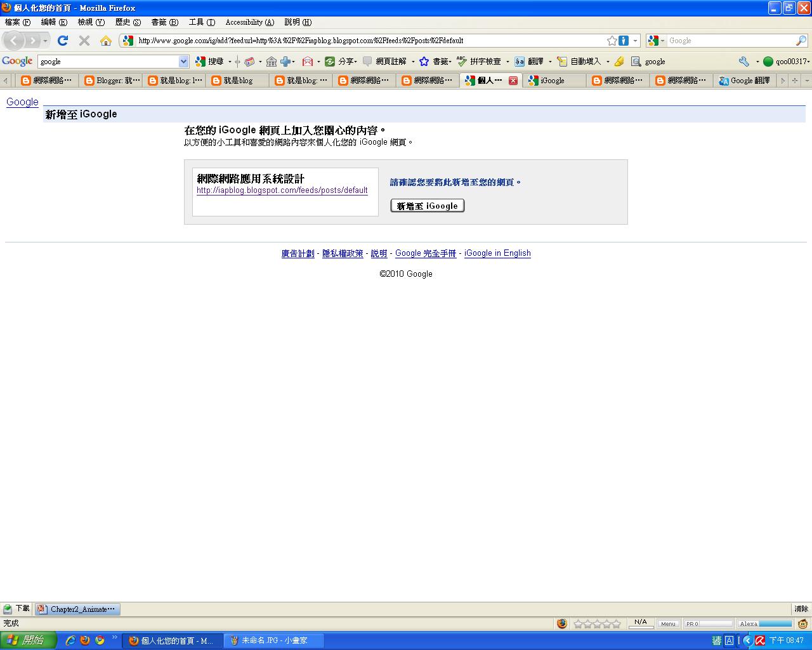This screenshot has width=812, height=650.
Task: Open the Google Toolbar search dropdown arrow
Action: 184,62
